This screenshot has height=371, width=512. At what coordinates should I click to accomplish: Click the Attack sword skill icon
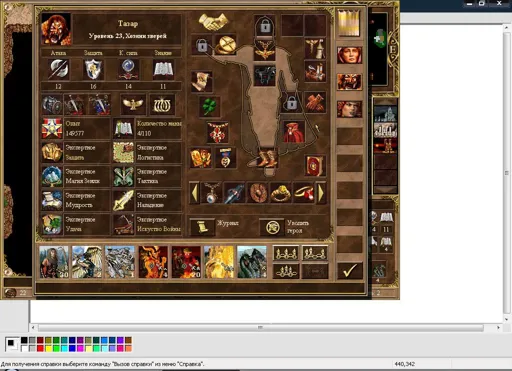tap(58, 69)
